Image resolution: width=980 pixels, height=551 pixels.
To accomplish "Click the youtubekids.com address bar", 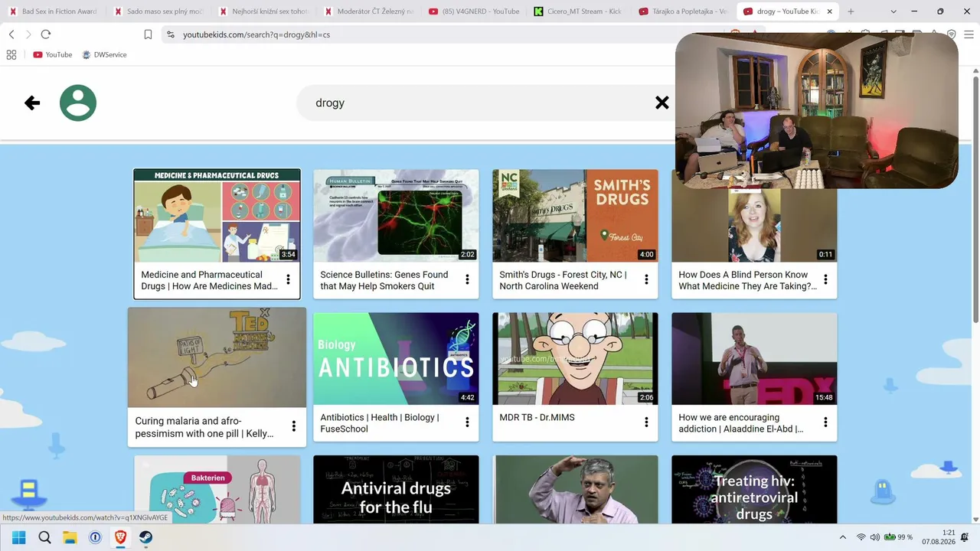I will [452, 34].
